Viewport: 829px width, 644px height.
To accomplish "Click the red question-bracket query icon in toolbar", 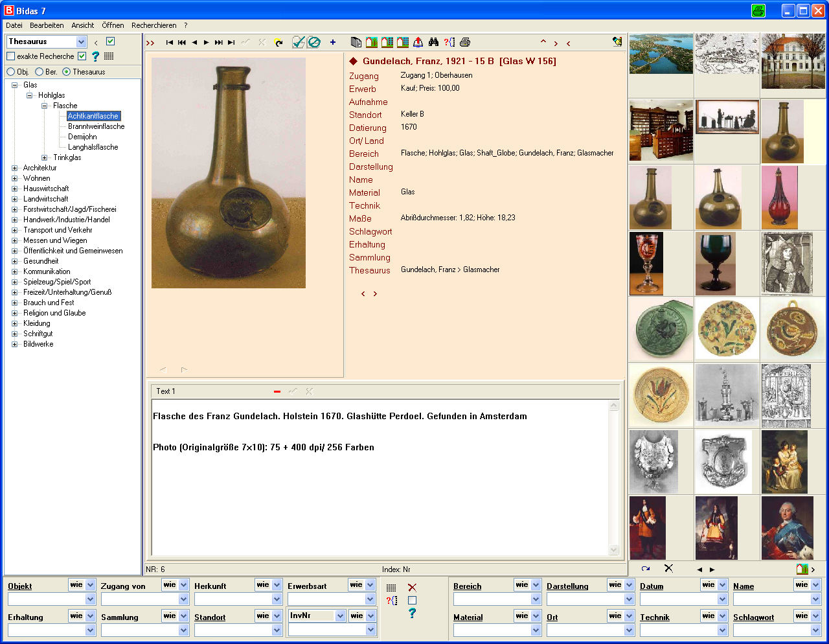I will (x=449, y=42).
